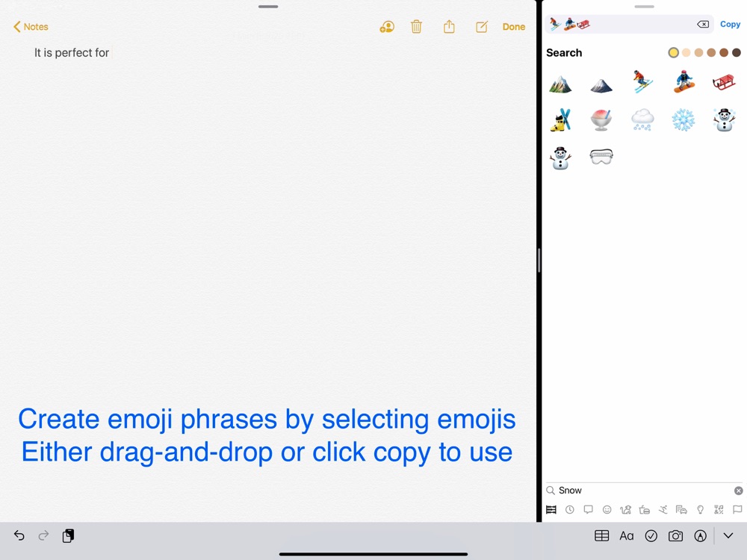The height and width of the screenshot is (560, 747).
Task: Open the share sheet icon in Notes
Action: [449, 27]
